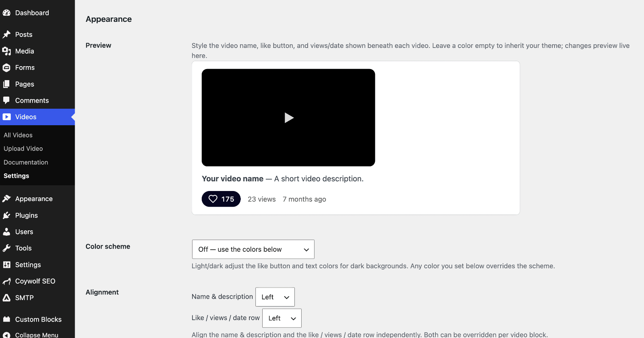Click the '7 months ago' text
This screenshot has height=338, width=644.
pos(304,199)
